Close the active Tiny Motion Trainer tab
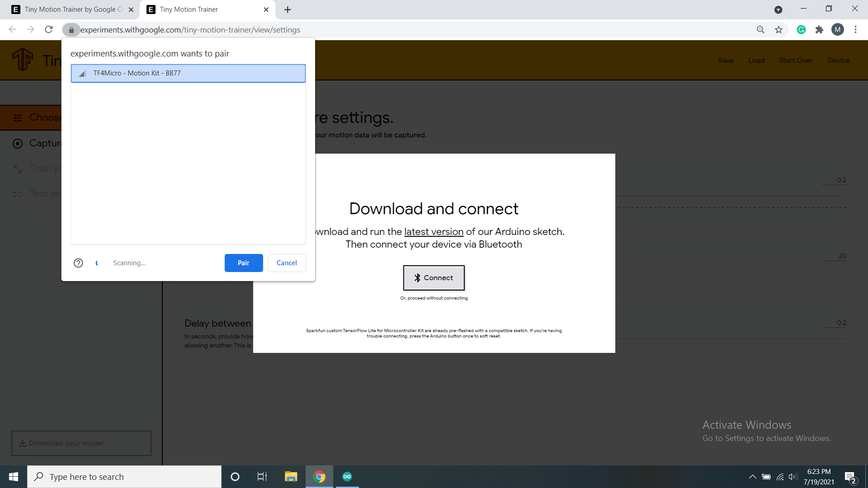Screen dimensions: 868x488 (x=266, y=9)
